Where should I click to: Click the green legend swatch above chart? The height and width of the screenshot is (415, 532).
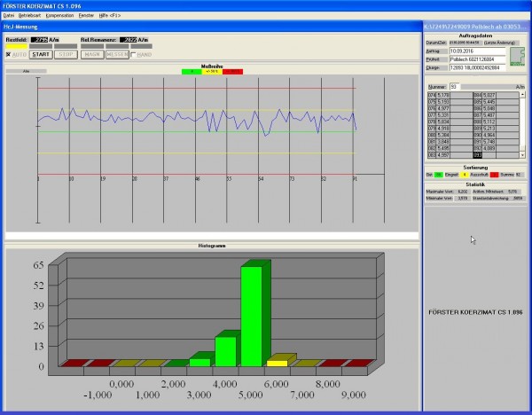tap(192, 72)
